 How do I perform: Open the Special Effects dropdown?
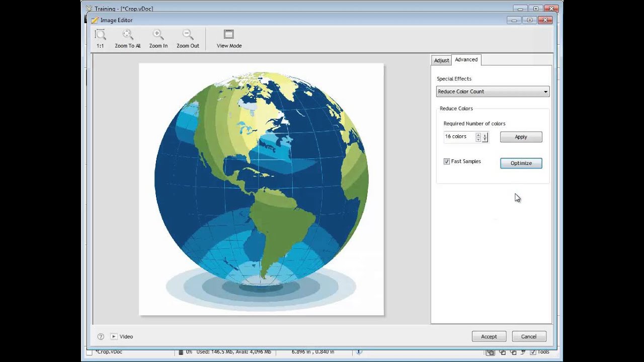coord(493,92)
